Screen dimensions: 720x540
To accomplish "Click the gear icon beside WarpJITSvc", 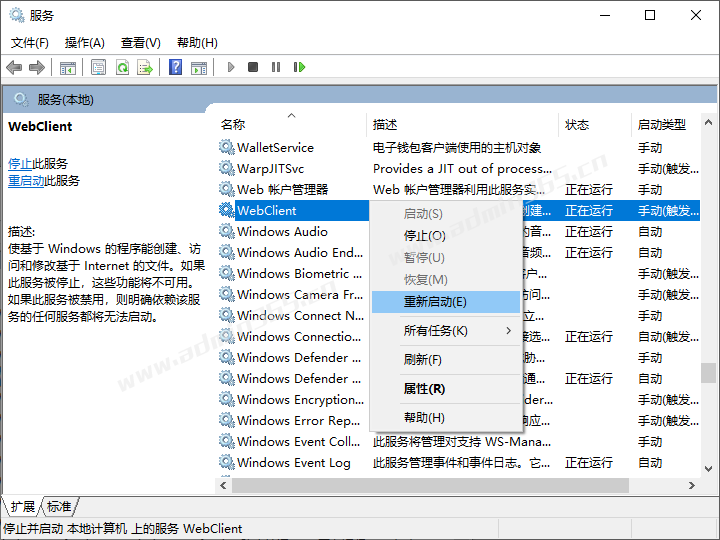I will coord(226,169).
